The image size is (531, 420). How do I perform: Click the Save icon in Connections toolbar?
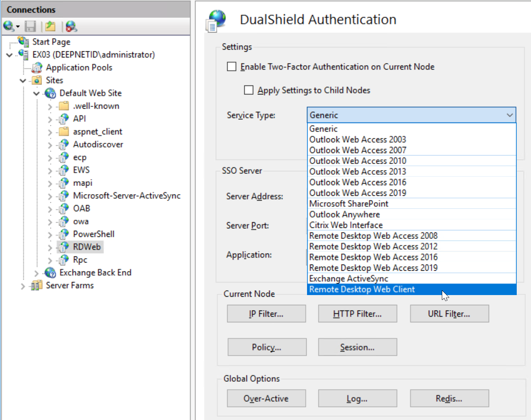click(31, 26)
